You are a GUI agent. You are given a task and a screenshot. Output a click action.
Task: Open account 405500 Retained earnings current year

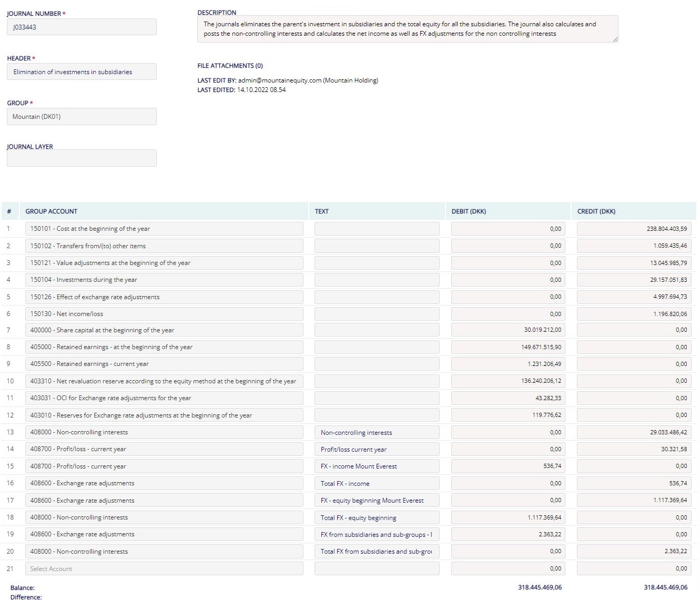point(164,364)
